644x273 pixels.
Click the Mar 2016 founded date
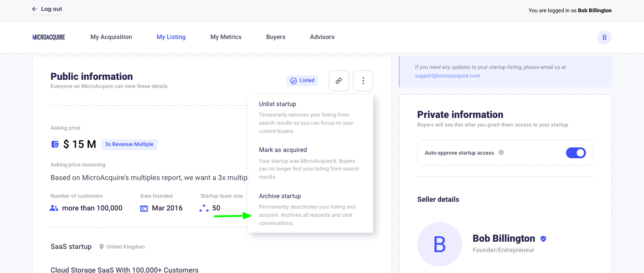click(167, 208)
